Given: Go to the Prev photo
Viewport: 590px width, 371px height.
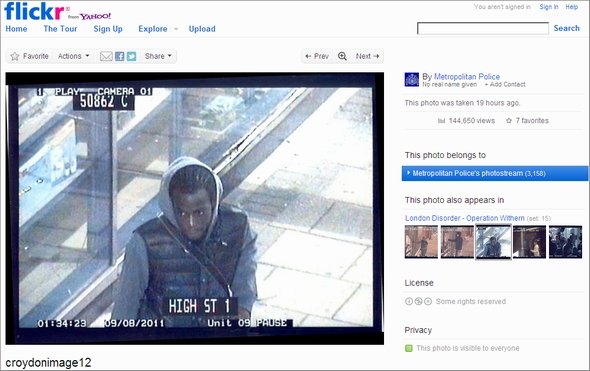Looking at the screenshot, I should tap(317, 56).
